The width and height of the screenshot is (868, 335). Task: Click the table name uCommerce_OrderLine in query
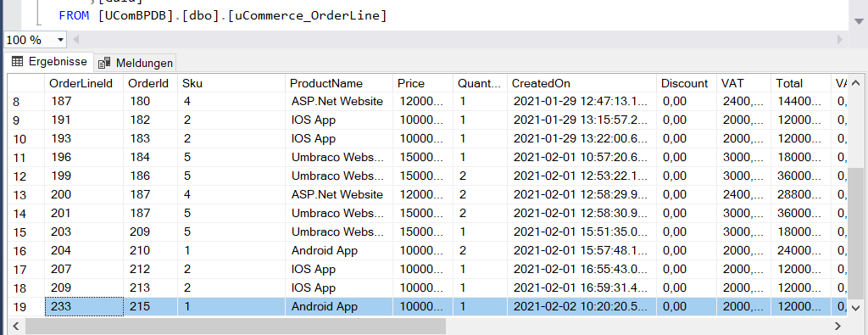point(307,15)
